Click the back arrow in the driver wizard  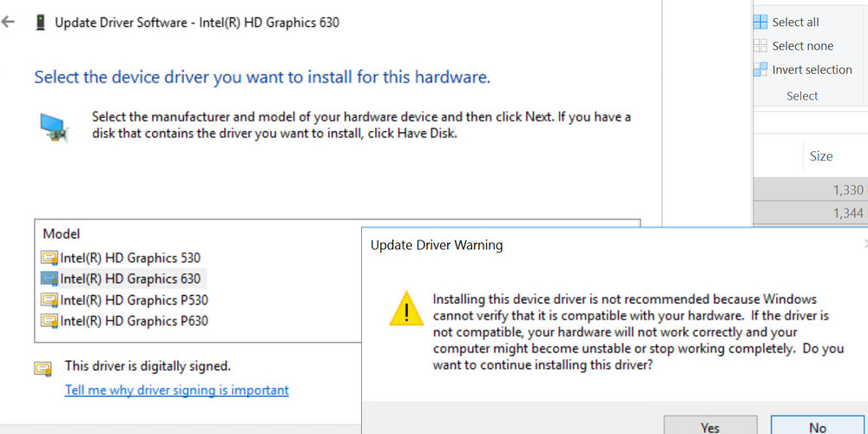[9, 23]
